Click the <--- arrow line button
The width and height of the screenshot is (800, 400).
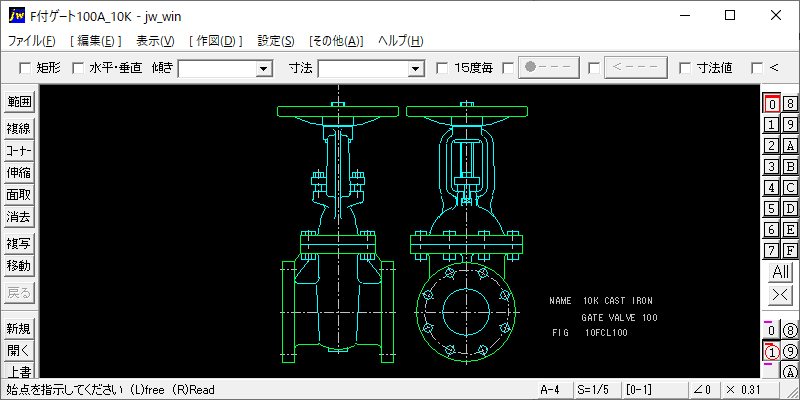coord(636,67)
